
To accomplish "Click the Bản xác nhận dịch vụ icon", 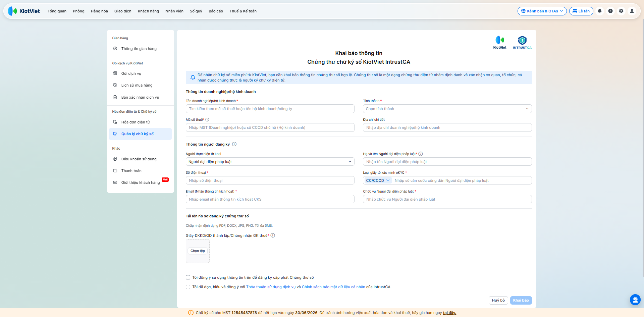I will (115, 97).
